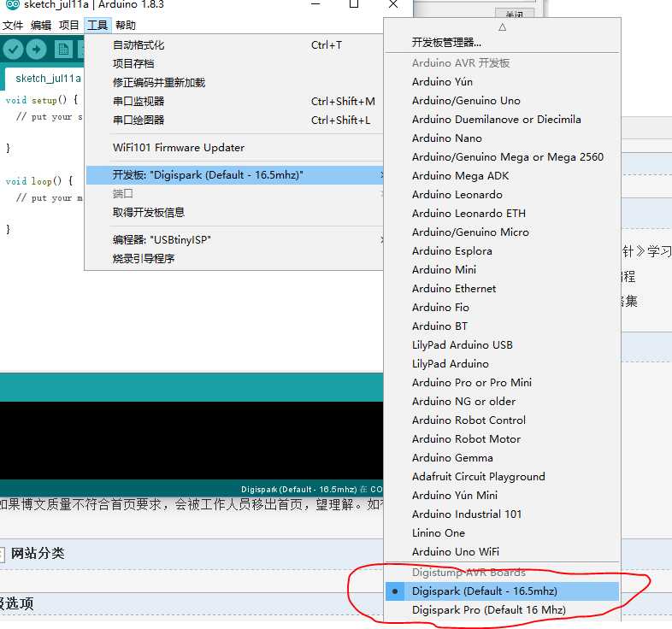This screenshot has height=629, width=672.
Task: Select the sketch_jul11a tab
Action: pos(48,79)
